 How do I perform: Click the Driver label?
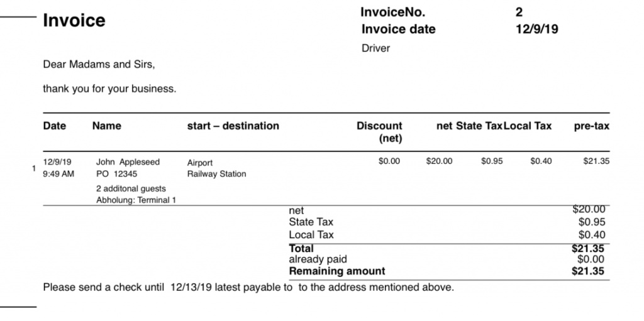point(375,48)
